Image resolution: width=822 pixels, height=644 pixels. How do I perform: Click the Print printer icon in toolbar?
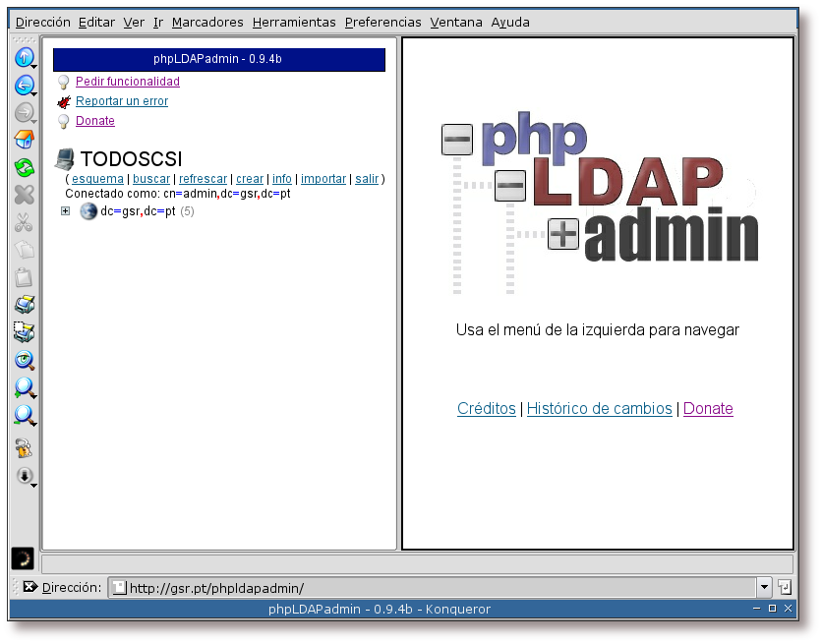coord(24,306)
